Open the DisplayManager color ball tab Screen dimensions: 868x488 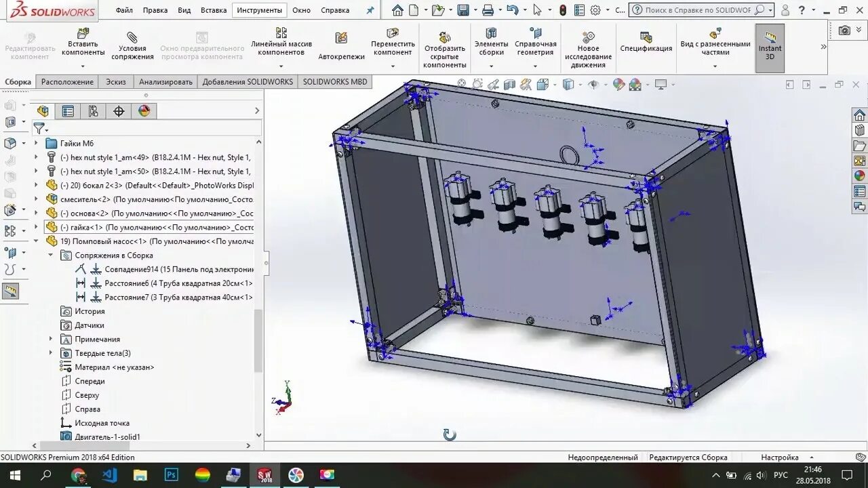(144, 111)
